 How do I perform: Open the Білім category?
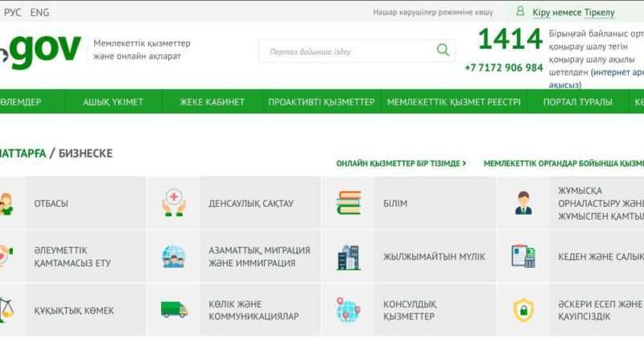point(409,203)
